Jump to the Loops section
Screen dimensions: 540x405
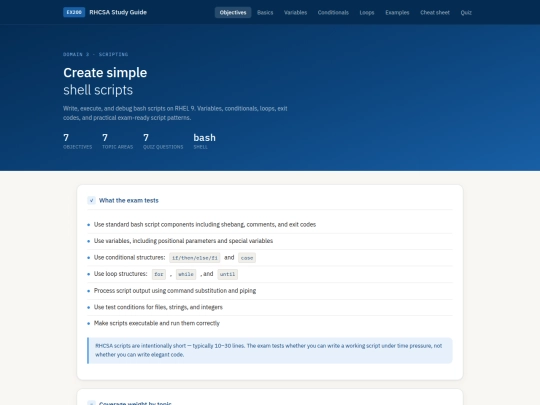pos(367,12)
